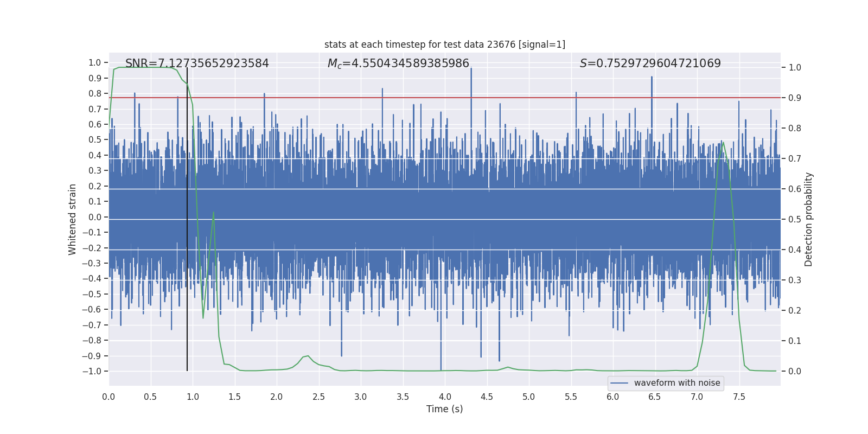Click the 6.0 tick label on Time axis
Image resolution: width=868 pixels, height=434 pixels.
pos(613,397)
